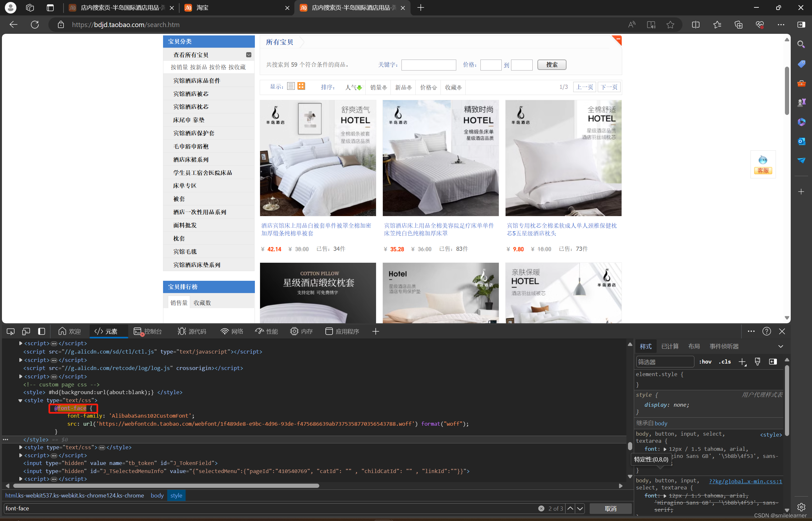Click the list view display icon

pos(290,86)
